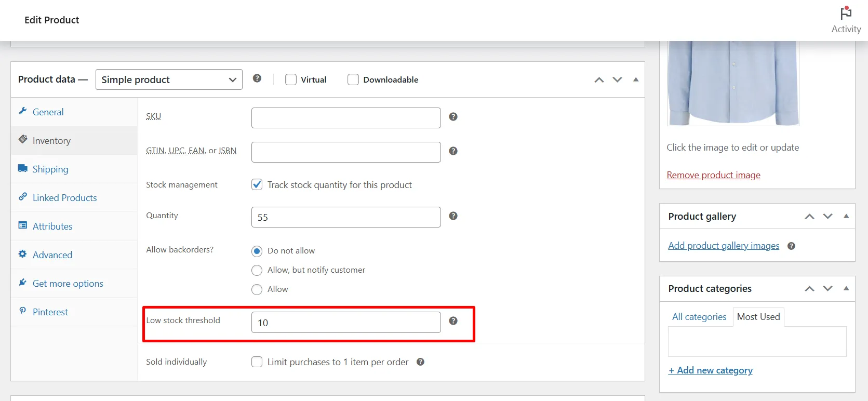
Task: Move Product categories panel up
Action: (810, 289)
